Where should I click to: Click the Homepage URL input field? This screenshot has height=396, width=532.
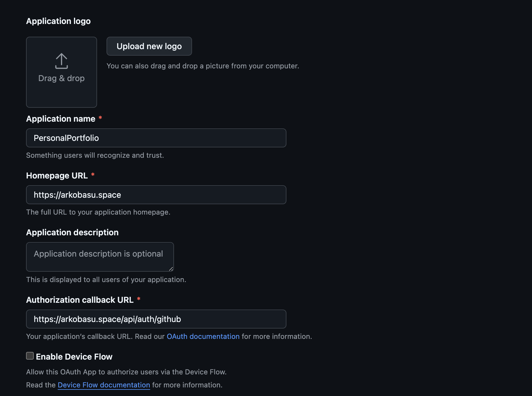click(156, 195)
